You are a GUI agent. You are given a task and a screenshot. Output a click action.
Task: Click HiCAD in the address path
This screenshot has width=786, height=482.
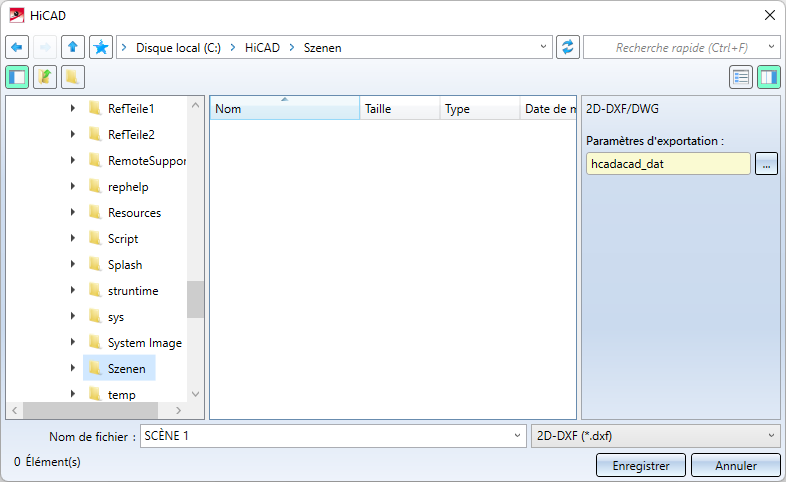(262, 48)
